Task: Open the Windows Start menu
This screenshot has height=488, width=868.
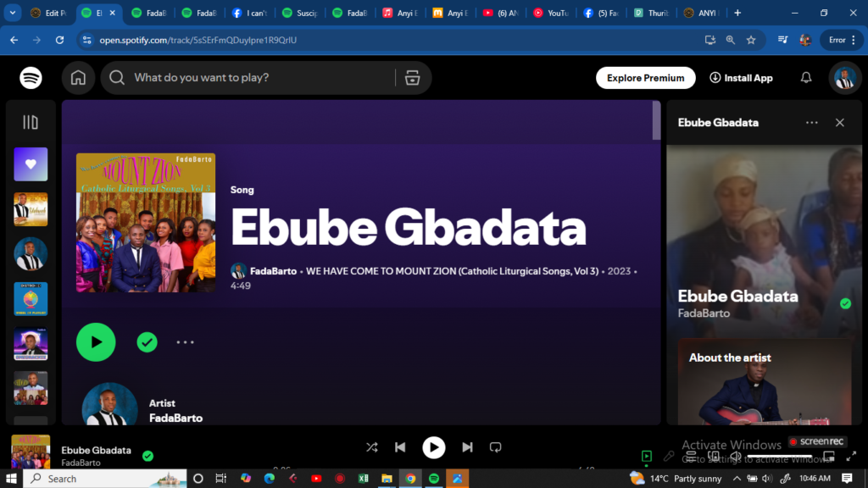Action: 11,479
